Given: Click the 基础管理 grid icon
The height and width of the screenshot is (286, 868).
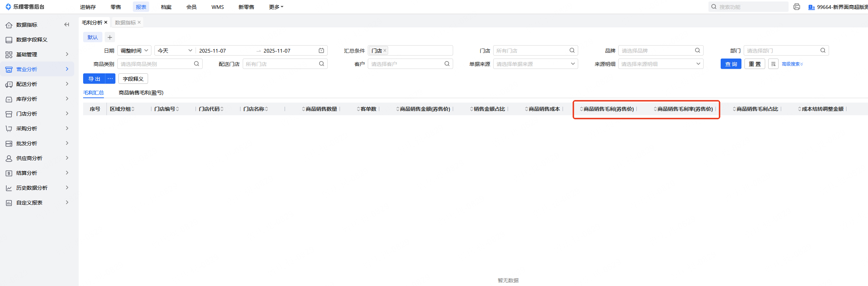Looking at the screenshot, I should [x=9, y=54].
